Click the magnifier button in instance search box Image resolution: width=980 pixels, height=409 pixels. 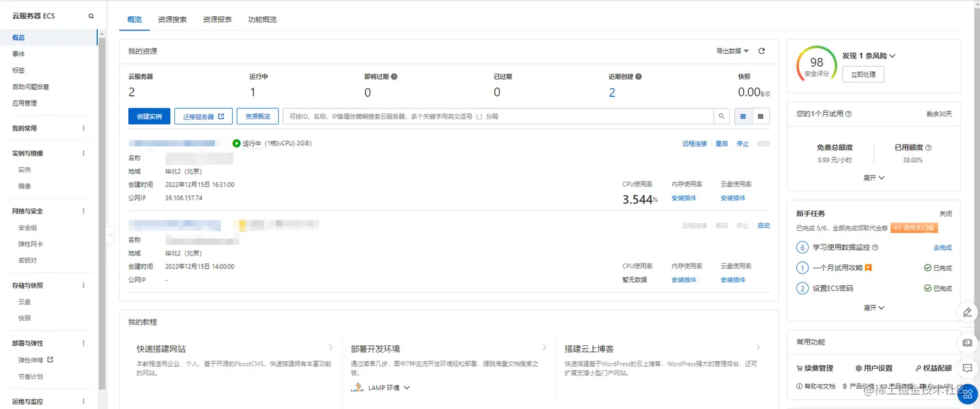click(721, 117)
